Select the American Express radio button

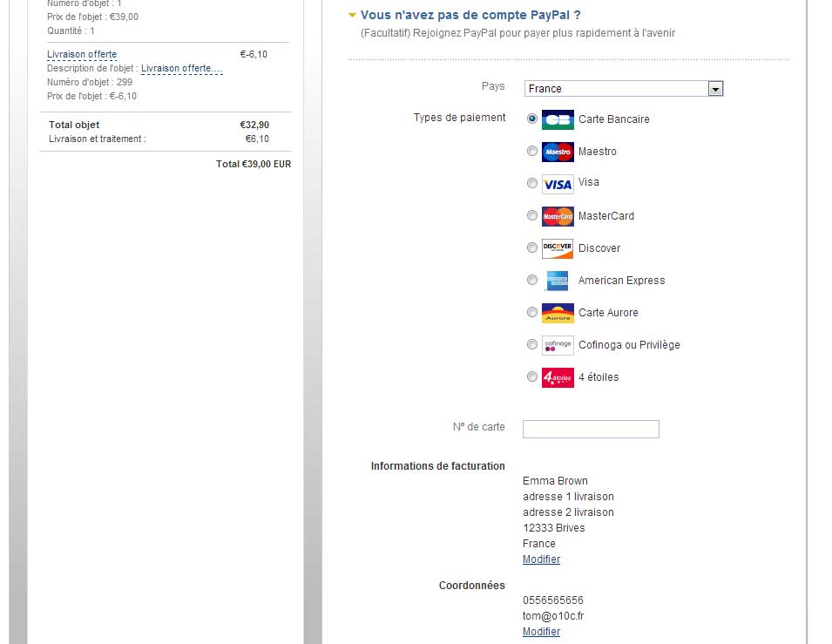click(532, 280)
